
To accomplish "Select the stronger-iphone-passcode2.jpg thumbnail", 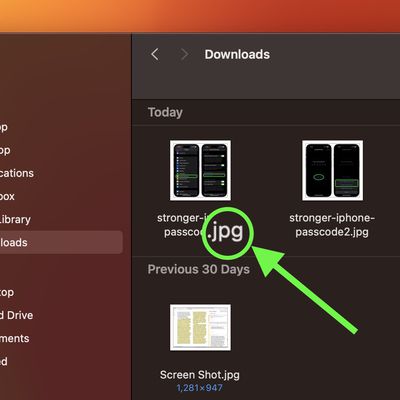I will [332, 170].
